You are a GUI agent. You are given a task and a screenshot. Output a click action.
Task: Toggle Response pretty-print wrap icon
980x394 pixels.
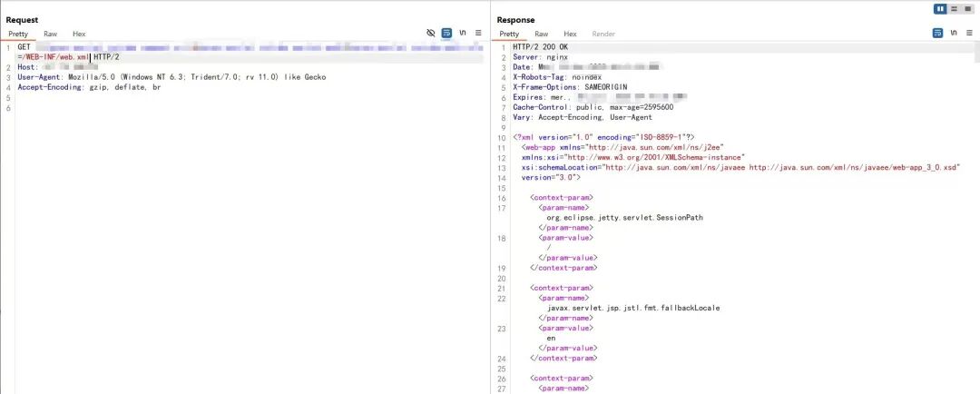pos(937,33)
